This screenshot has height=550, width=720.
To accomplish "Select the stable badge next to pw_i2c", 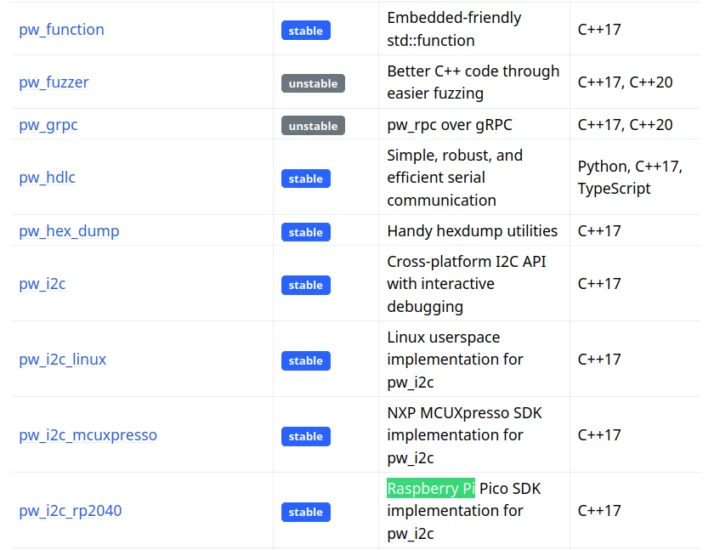I will point(305,285).
